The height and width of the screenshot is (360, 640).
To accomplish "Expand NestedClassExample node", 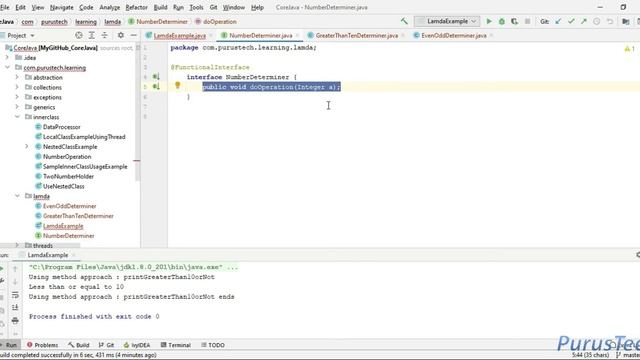I will tap(27, 147).
